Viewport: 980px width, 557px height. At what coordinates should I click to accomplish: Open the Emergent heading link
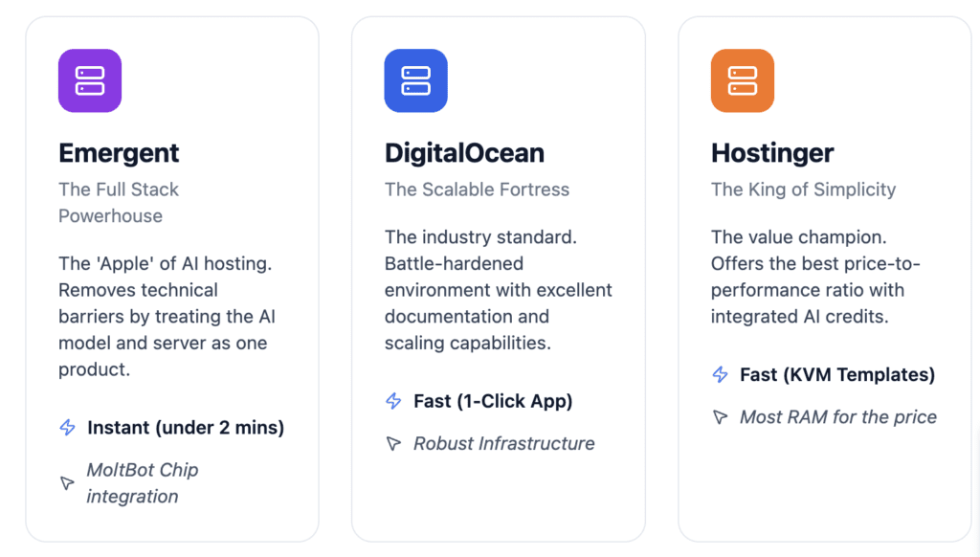[x=119, y=153]
